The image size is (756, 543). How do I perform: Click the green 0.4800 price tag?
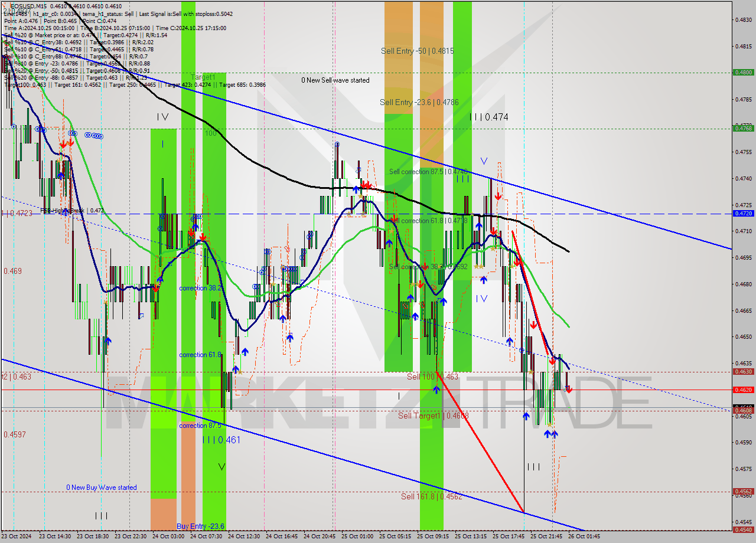(743, 73)
